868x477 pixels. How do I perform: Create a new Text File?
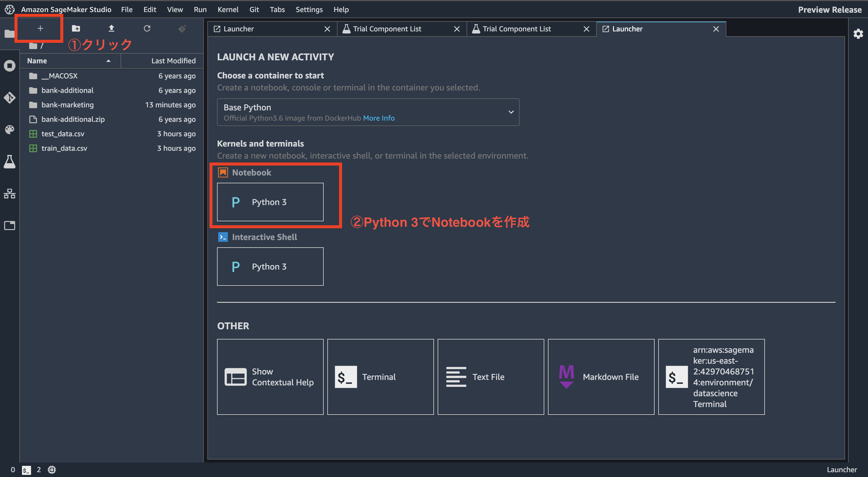[x=491, y=377]
